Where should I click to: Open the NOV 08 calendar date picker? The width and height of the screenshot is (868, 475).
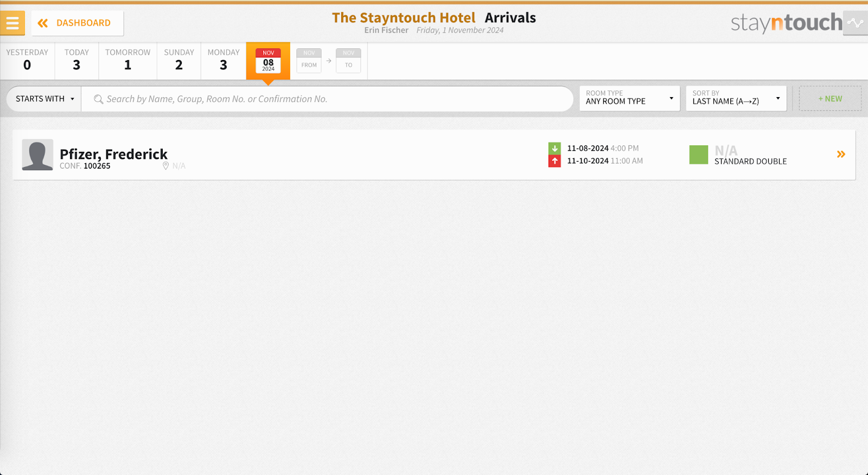[x=268, y=61]
